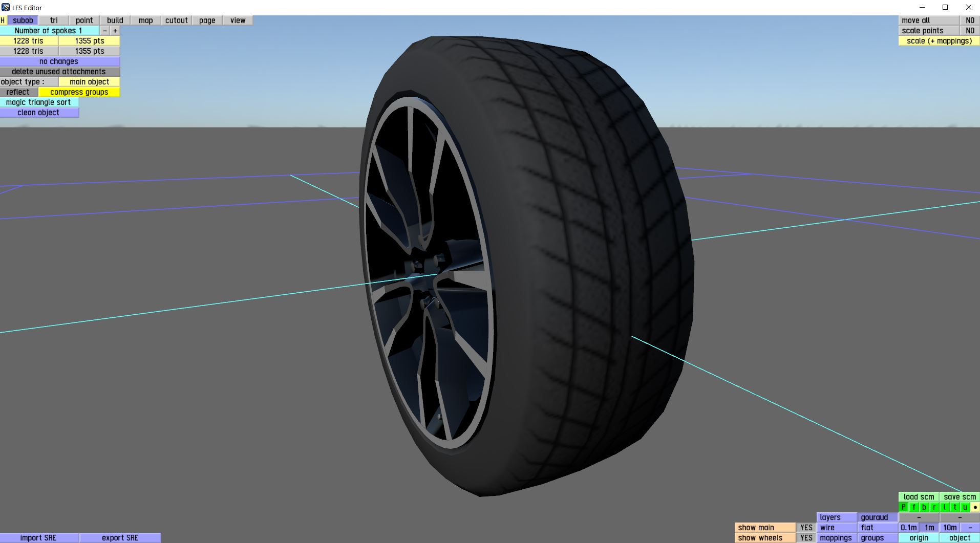This screenshot has width=980, height=543.
Task: Click the H button beside subob
Action: tap(3, 20)
